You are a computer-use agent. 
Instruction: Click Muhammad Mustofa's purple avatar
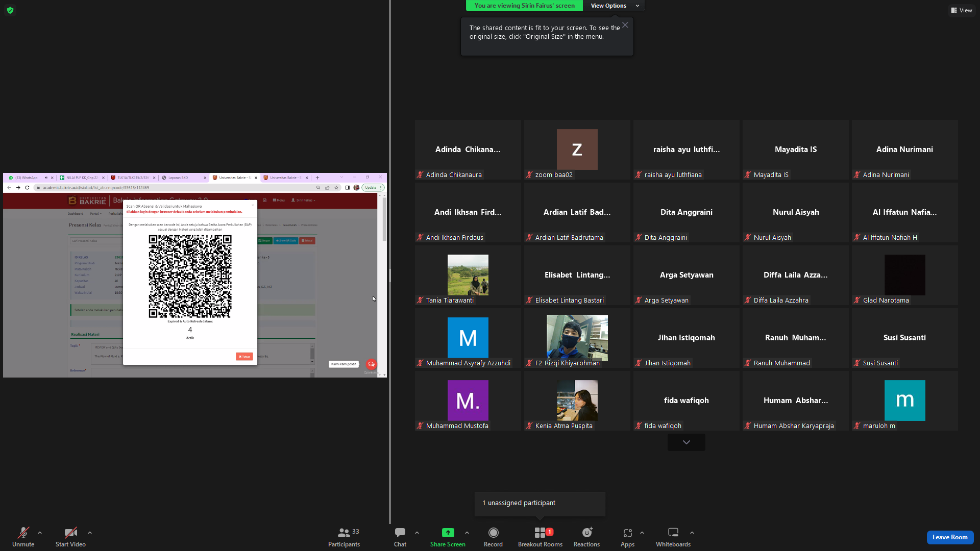tap(468, 400)
